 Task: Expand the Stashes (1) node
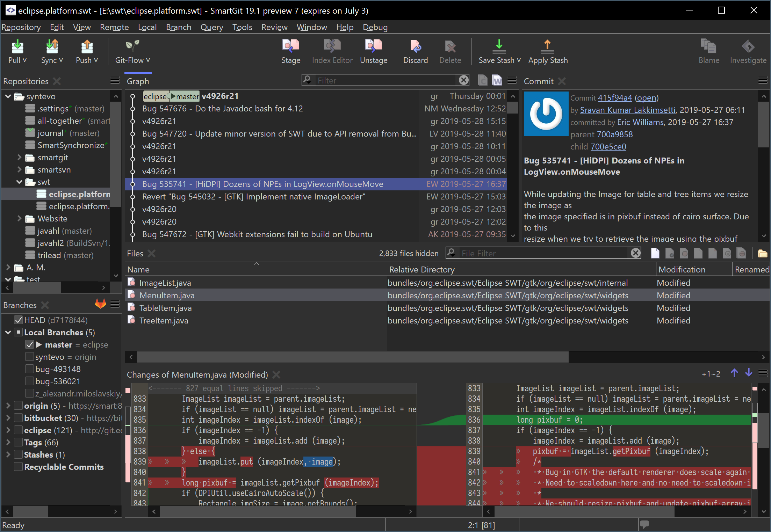[x=8, y=454]
